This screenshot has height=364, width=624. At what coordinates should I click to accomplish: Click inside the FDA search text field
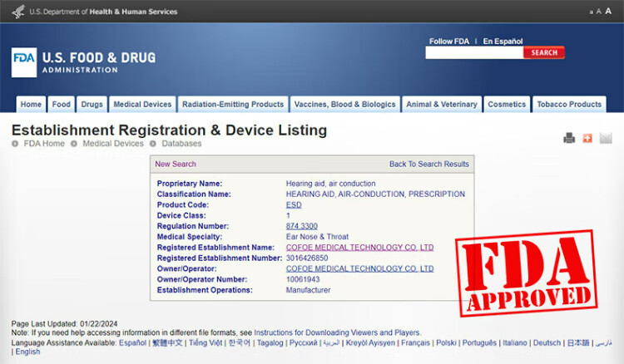coord(473,52)
